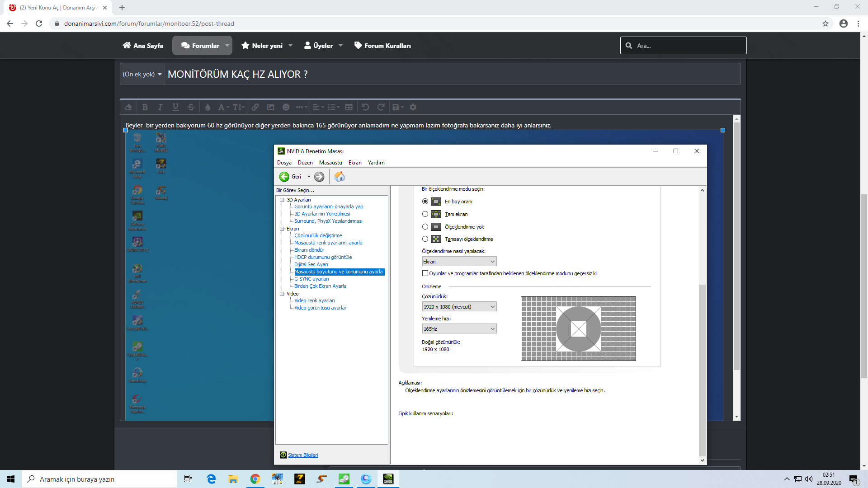Open the text alignment dropdown in editor
The image size is (868, 488).
(318, 107)
